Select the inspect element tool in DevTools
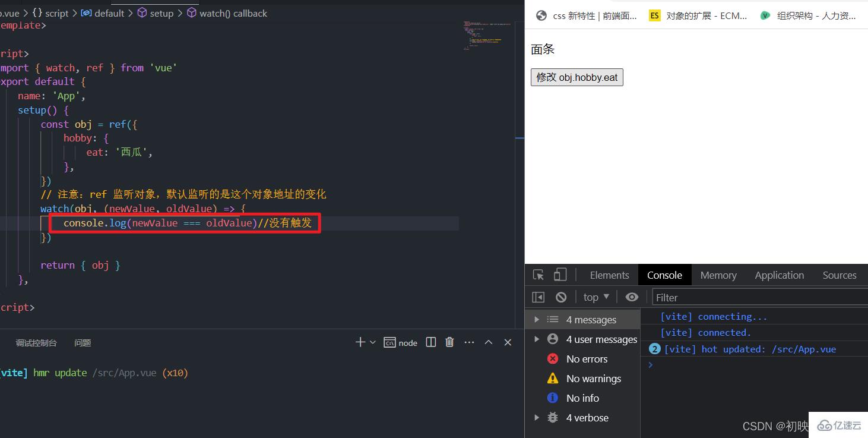Image resolution: width=868 pixels, height=438 pixels. click(538, 274)
